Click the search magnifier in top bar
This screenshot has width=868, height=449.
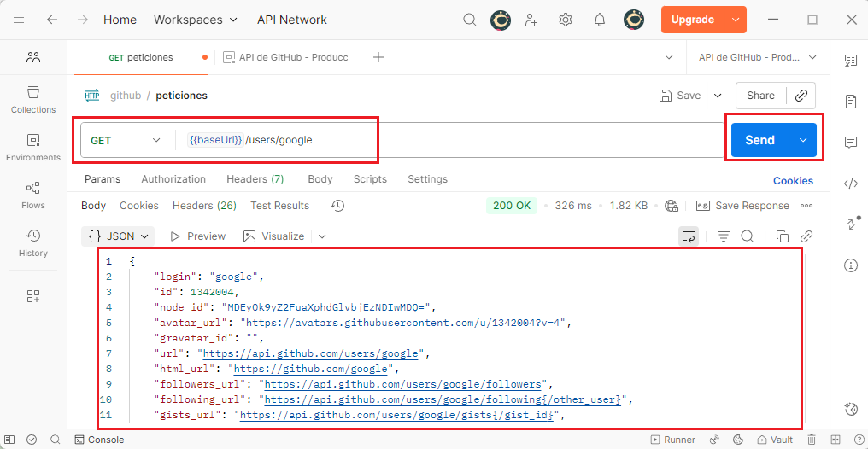pos(470,20)
